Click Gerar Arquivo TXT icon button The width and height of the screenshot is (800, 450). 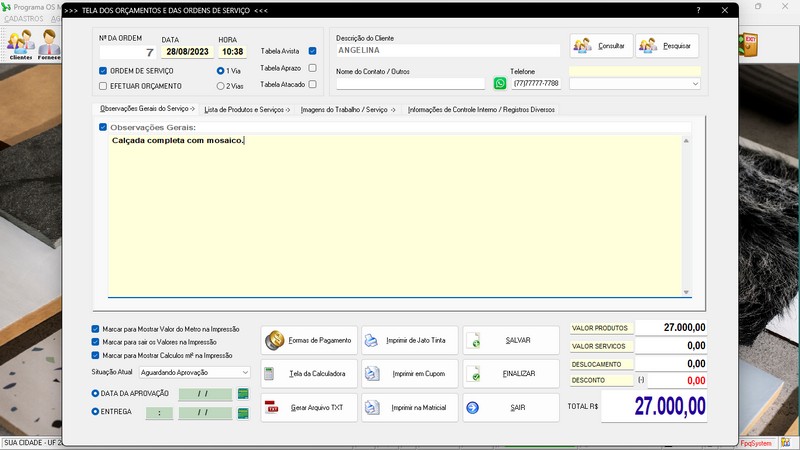309,408
